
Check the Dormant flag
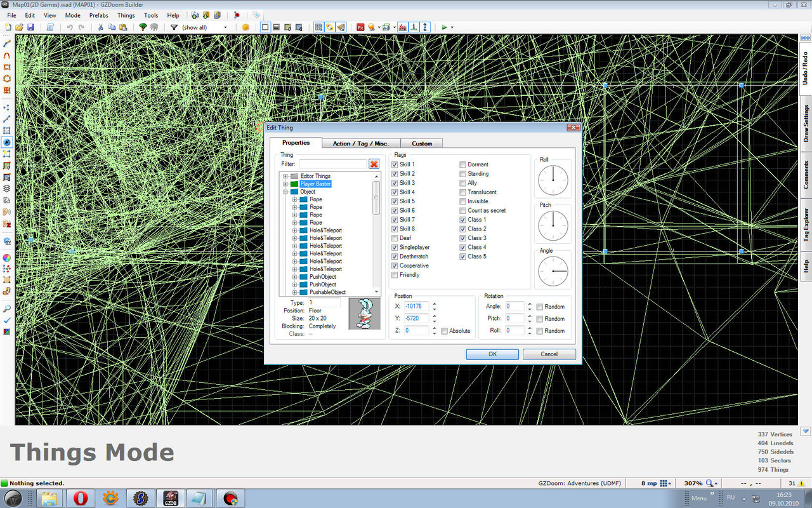462,164
